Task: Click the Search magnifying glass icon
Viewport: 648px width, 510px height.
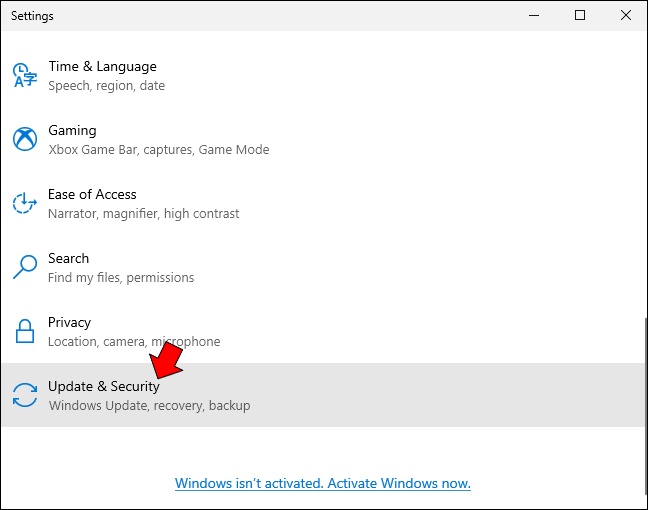Action: point(24,267)
